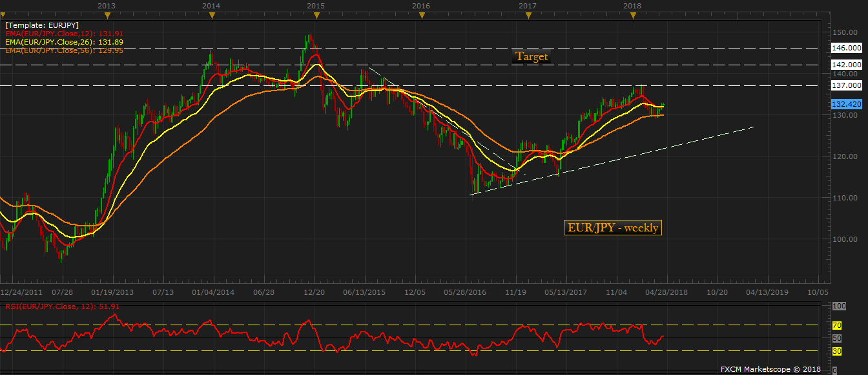The height and width of the screenshot is (375, 868).
Task: Click the 01/19/2013 date axis label
Action: 113,292
